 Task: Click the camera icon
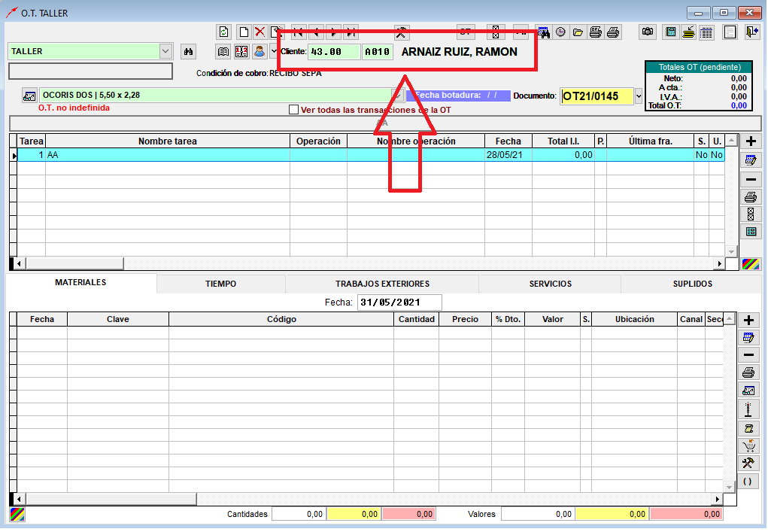[648, 32]
